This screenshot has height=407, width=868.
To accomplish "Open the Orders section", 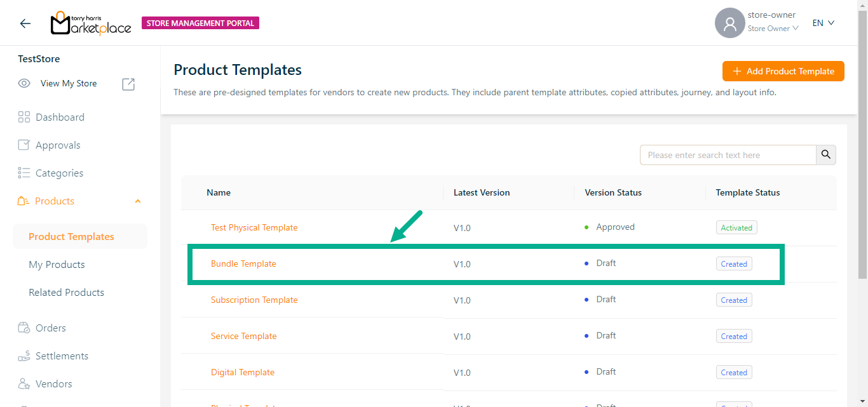I will pos(51,328).
